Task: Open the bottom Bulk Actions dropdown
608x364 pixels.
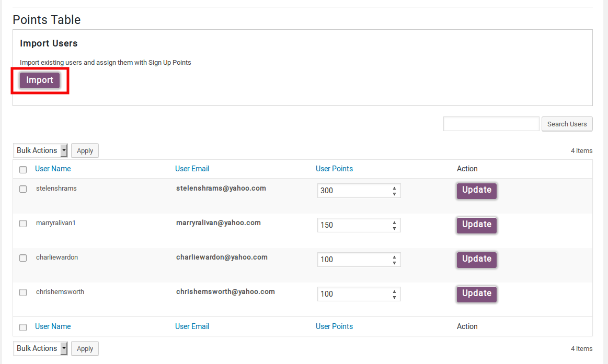Action: tap(40, 348)
